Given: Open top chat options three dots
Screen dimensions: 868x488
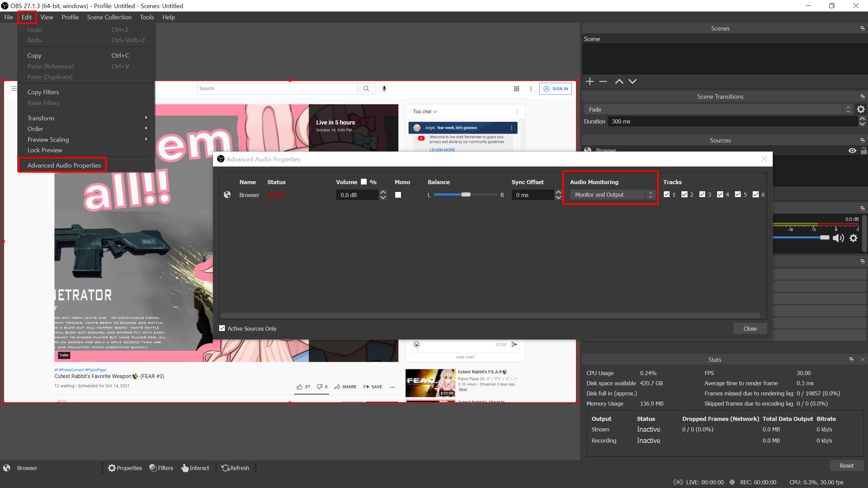Looking at the screenshot, I should [517, 112].
